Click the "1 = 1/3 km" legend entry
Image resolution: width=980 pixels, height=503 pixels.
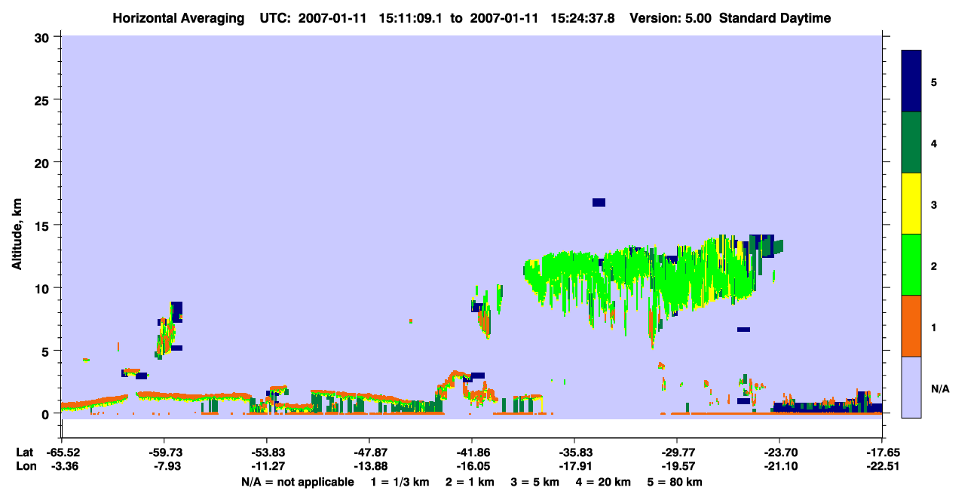click(x=400, y=482)
